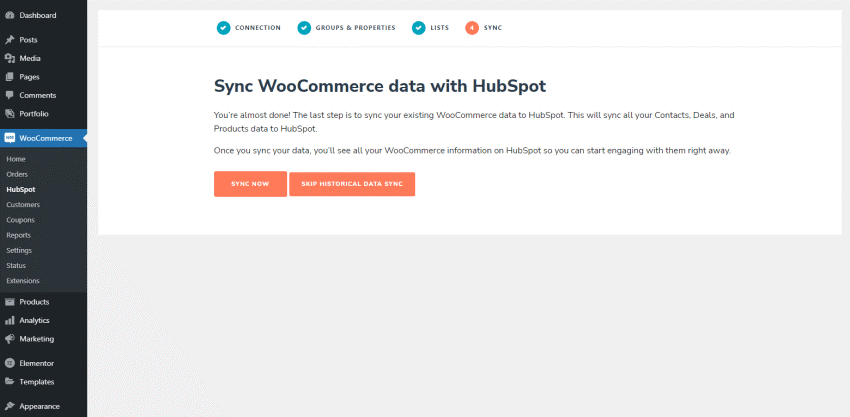
Task: Open HubSpot submenu under WooCommerce
Action: [20, 189]
